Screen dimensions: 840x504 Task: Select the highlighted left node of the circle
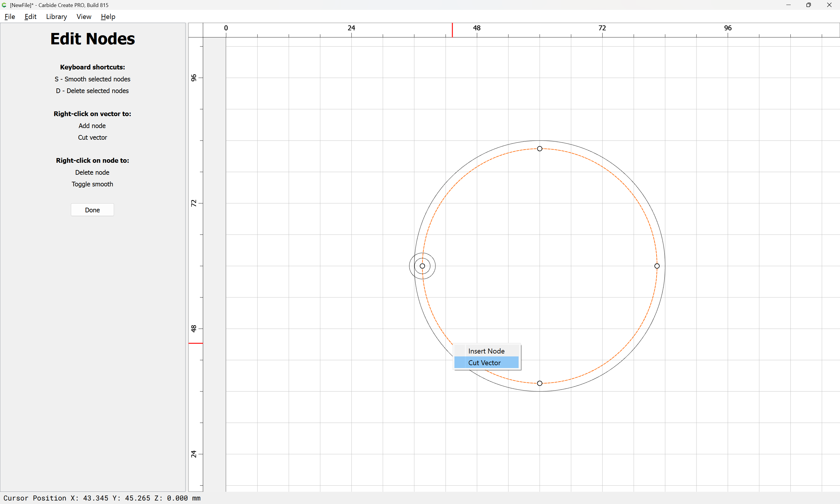pos(422,266)
